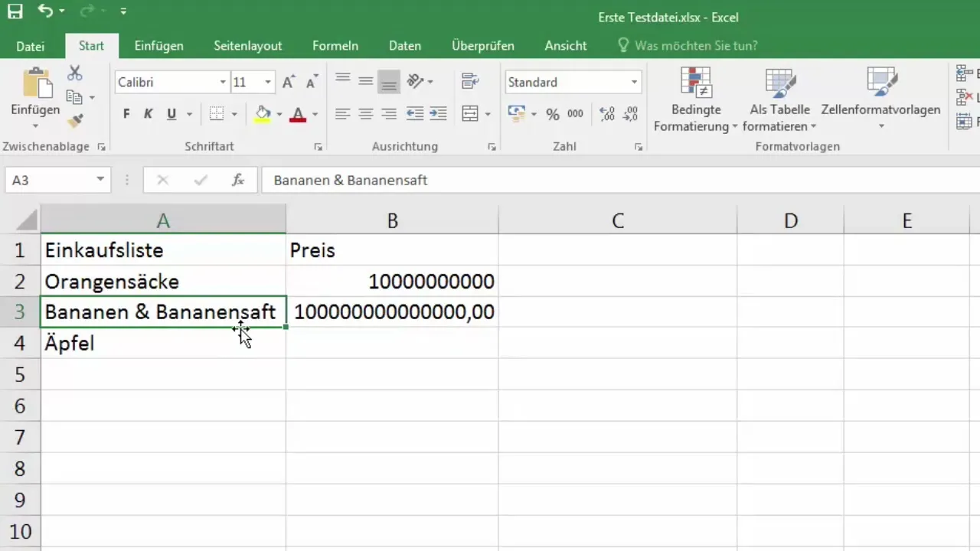Switch to the Einfügen ribbon tab

tap(158, 46)
